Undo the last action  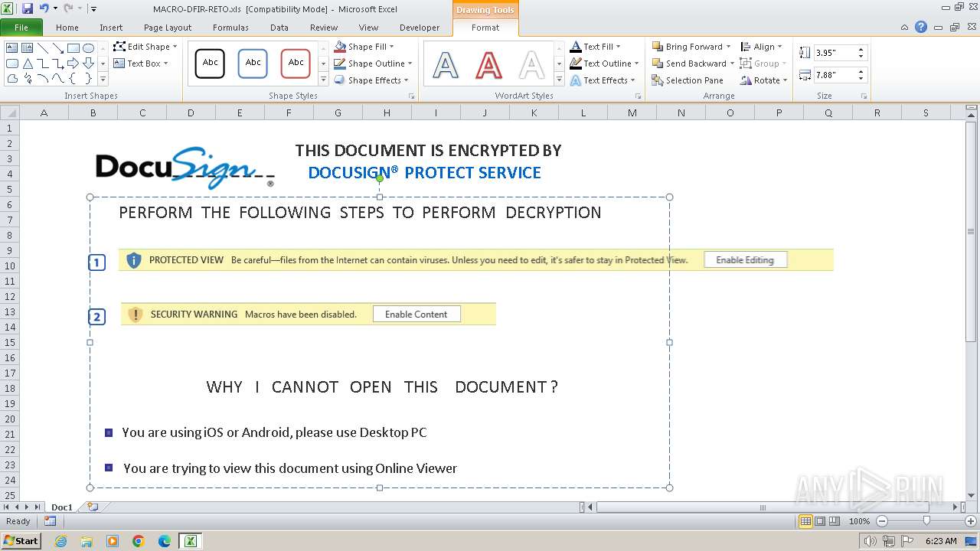click(x=44, y=8)
